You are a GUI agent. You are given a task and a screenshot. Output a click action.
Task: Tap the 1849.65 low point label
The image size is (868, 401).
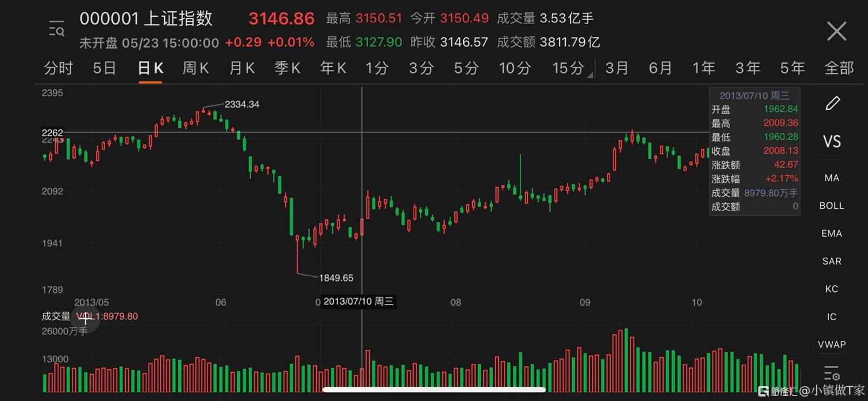click(336, 278)
